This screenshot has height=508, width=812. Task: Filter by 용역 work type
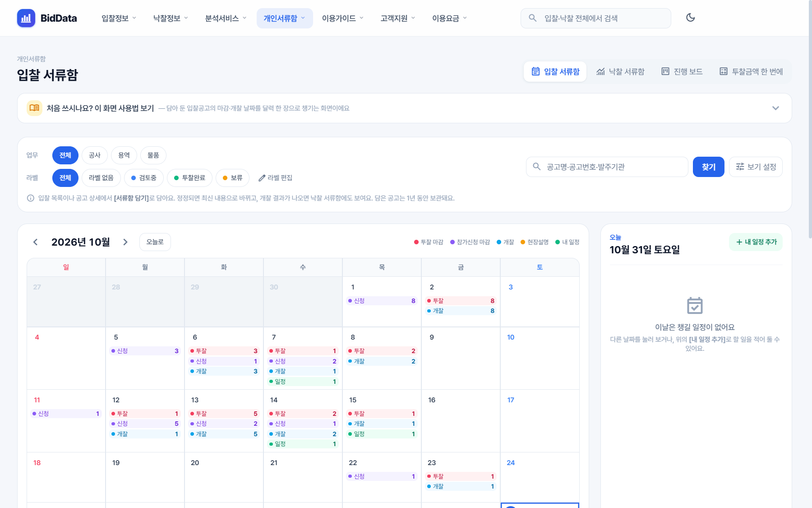124,155
